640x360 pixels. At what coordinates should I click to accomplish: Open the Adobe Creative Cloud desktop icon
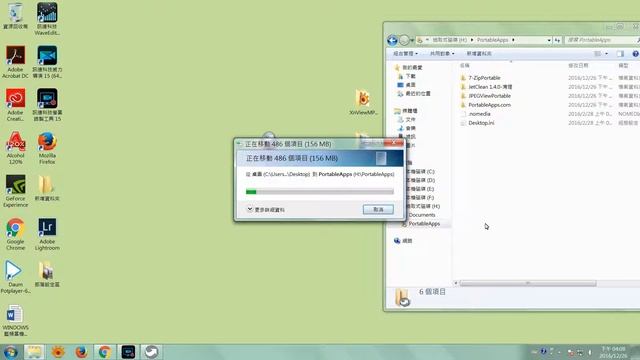coord(16,105)
